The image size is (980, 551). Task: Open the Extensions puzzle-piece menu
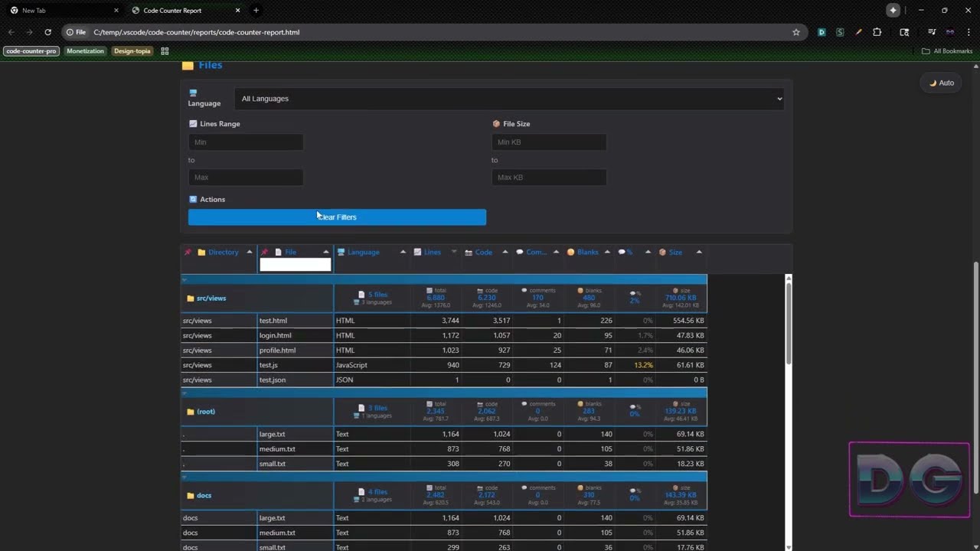click(x=877, y=32)
